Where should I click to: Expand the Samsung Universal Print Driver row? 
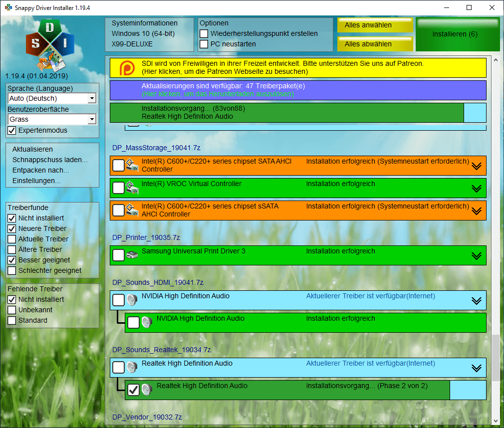point(476,255)
